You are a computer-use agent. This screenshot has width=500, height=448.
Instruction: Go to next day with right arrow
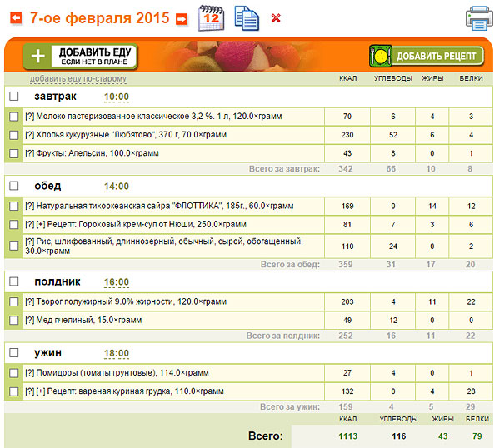182,18
